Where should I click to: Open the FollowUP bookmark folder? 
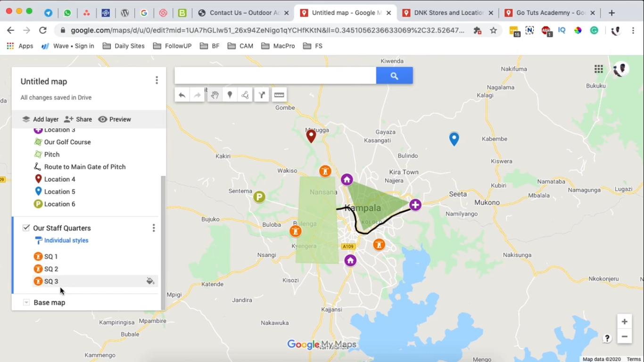click(x=172, y=46)
